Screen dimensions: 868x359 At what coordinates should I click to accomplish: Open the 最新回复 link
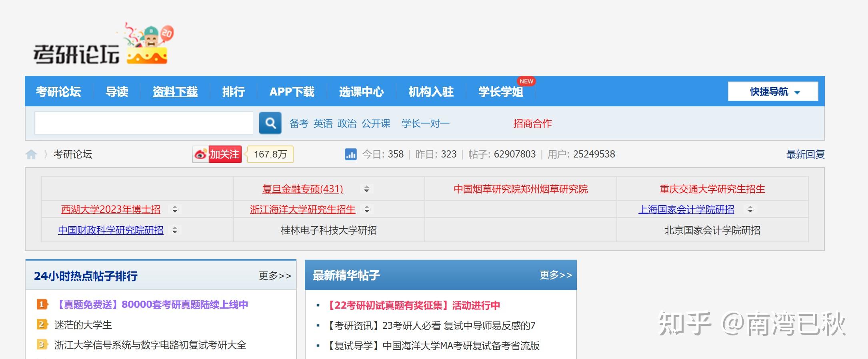[806, 154]
